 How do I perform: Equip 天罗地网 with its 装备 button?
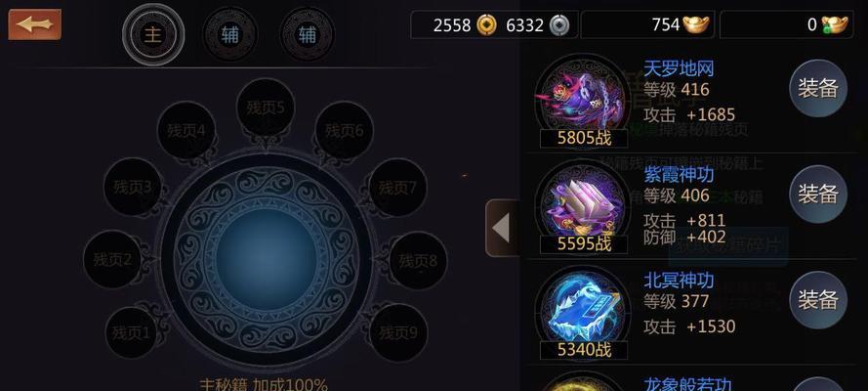pos(818,88)
